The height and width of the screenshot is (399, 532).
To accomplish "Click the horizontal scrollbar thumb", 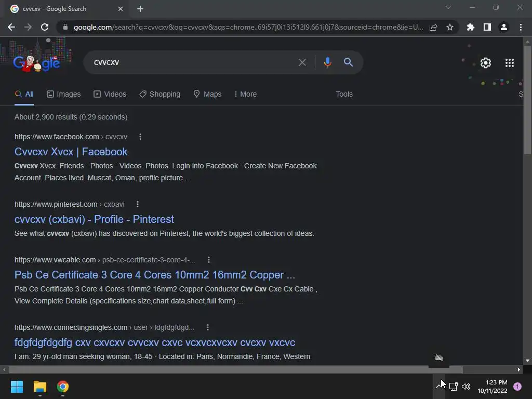I will tap(235, 369).
